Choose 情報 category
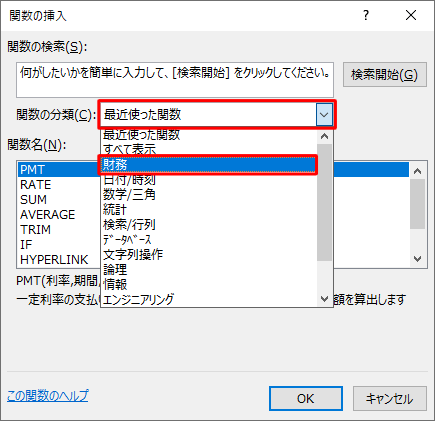 209,284
